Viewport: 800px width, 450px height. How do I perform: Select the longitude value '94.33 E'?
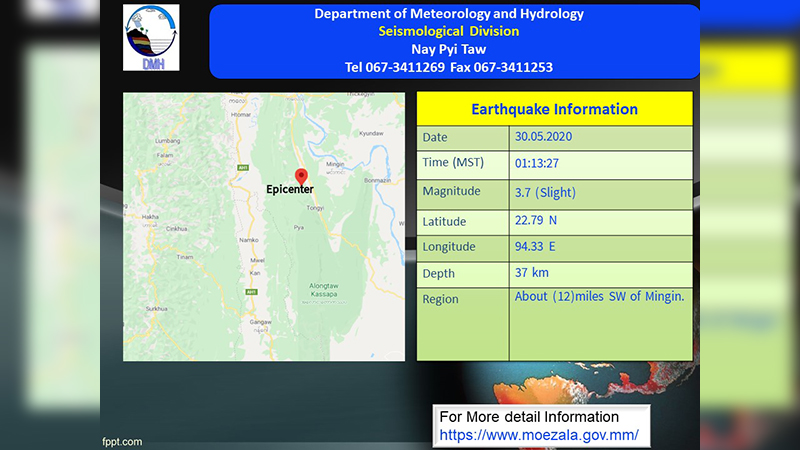(x=535, y=247)
